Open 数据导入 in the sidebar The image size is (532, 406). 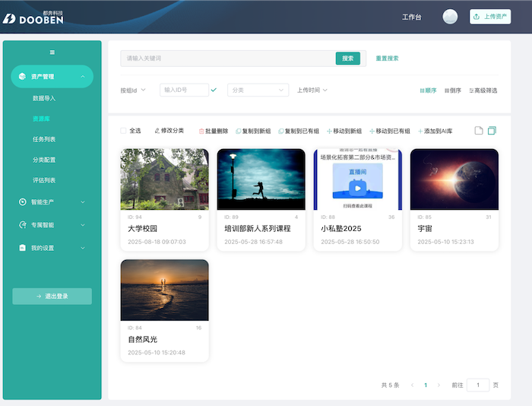pos(44,98)
